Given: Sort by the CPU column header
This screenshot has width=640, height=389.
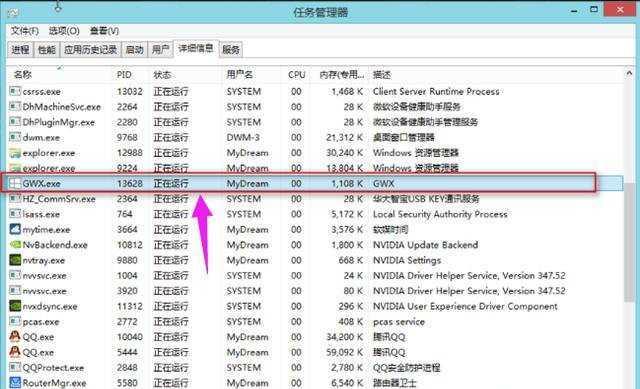Looking at the screenshot, I should coord(296,75).
